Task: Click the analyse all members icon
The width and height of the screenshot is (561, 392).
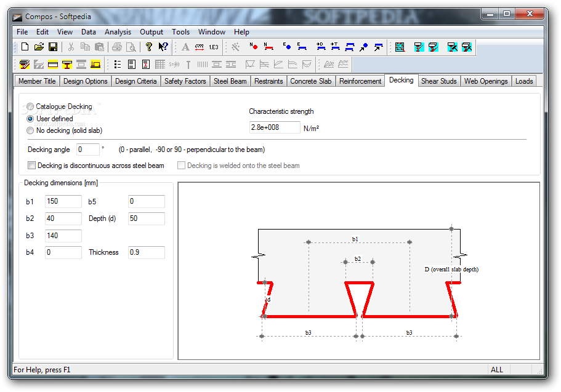Action: point(434,47)
